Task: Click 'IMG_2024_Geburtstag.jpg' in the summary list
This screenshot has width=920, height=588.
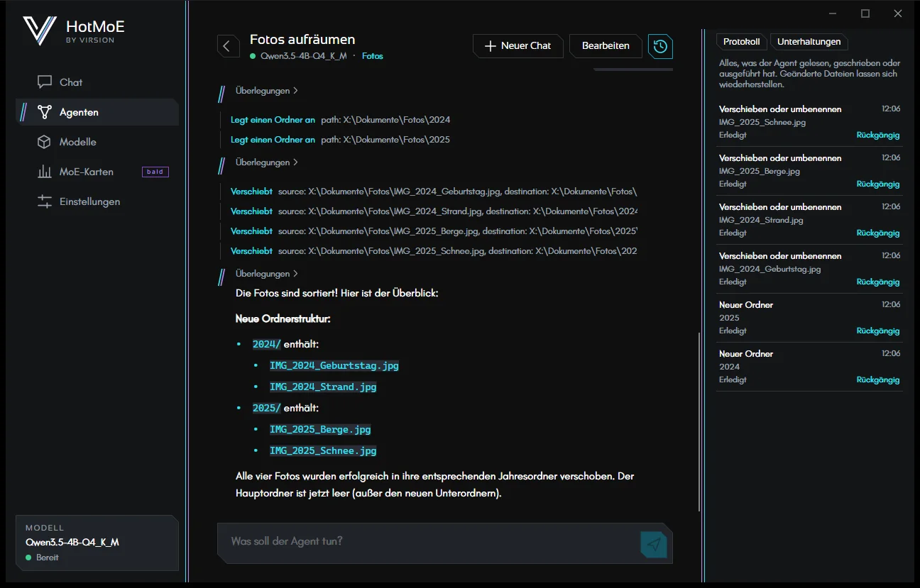Action: pyautogui.click(x=334, y=365)
